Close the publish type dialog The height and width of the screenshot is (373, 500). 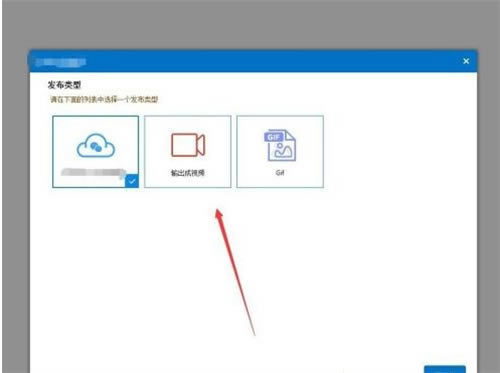[x=466, y=61]
